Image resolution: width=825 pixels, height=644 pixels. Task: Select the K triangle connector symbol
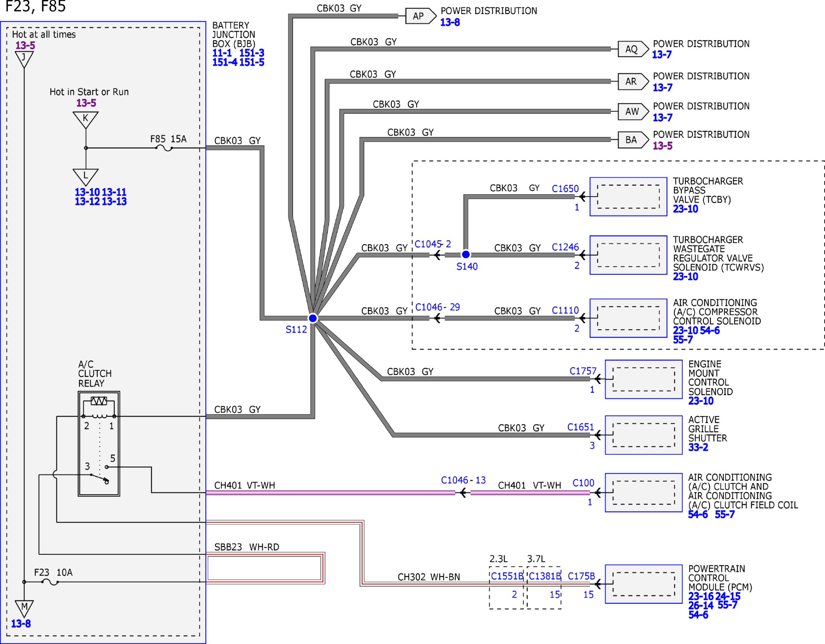pos(86,120)
